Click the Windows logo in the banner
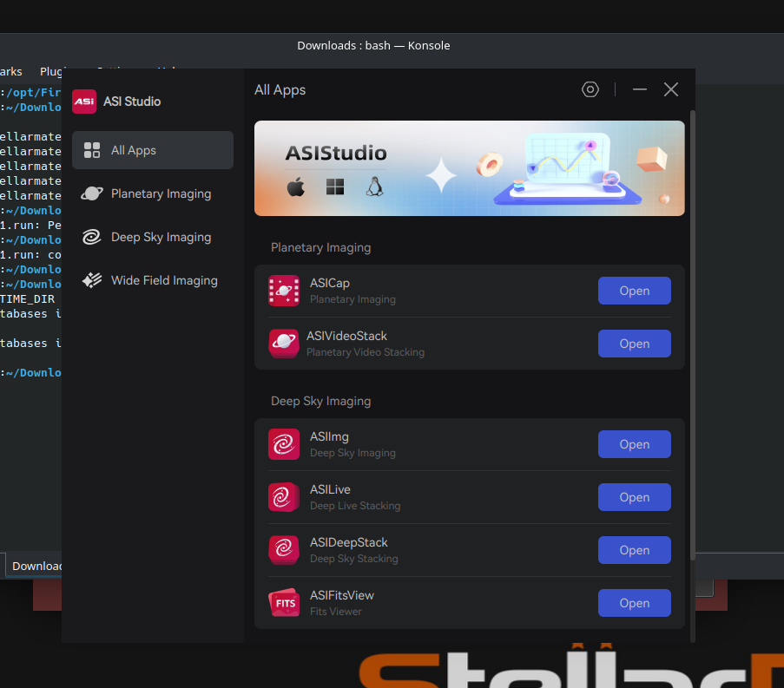 point(335,187)
